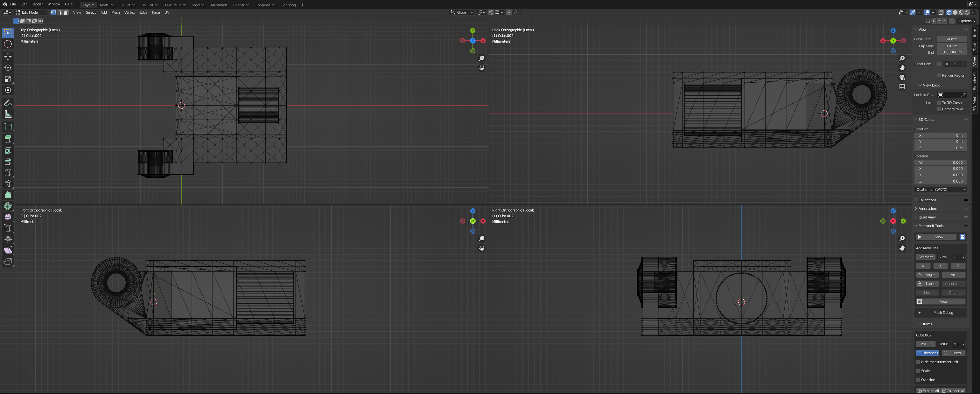Check the Override option
Viewport: 980px width, 394px height.
[x=918, y=380]
